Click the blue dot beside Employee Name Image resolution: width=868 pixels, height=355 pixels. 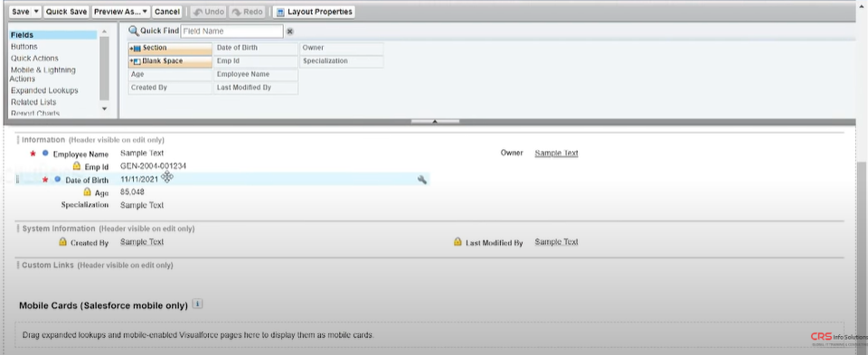(x=45, y=154)
